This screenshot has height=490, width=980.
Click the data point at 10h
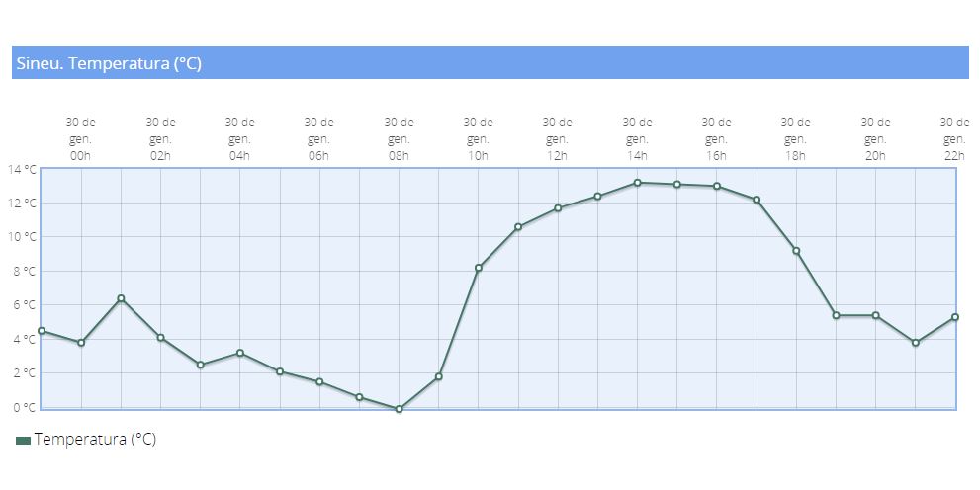479,268
